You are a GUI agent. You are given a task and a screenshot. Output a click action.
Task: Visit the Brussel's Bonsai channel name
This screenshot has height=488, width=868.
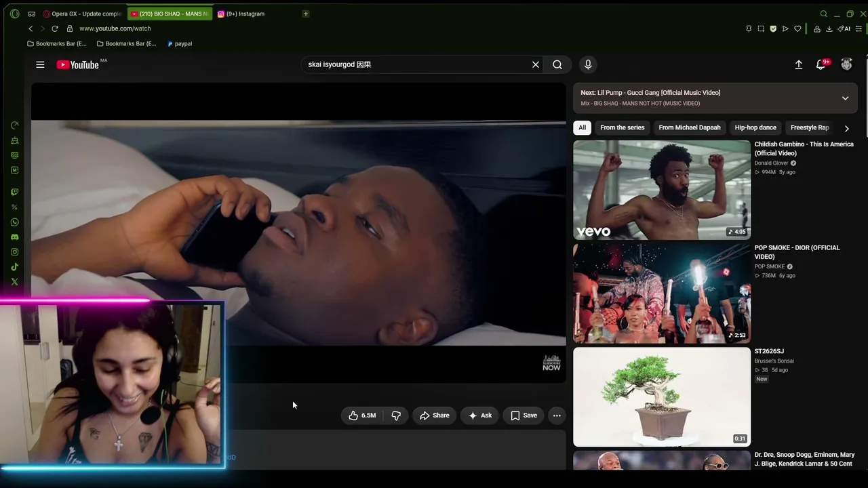(x=774, y=361)
